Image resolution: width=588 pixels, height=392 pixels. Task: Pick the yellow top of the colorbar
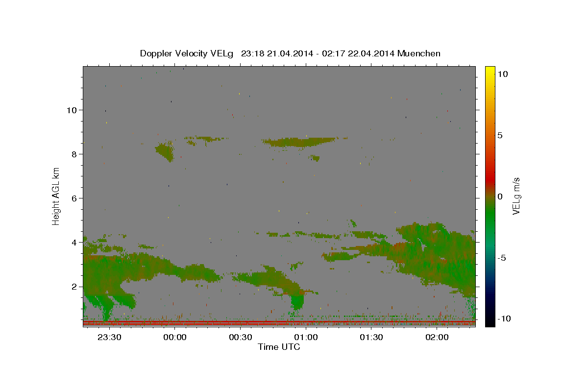point(490,71)
